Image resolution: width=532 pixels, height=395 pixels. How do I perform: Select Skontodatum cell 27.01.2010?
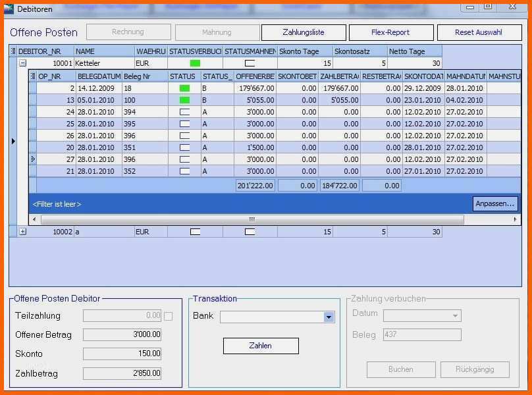click(423, 171)
